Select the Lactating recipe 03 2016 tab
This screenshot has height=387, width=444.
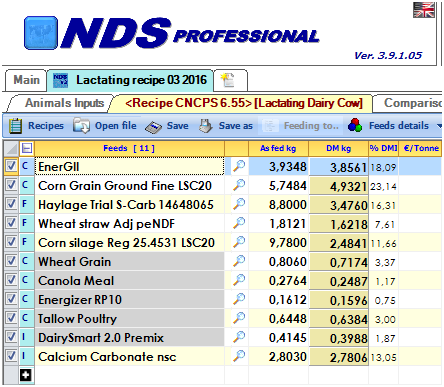click(130, 80)
